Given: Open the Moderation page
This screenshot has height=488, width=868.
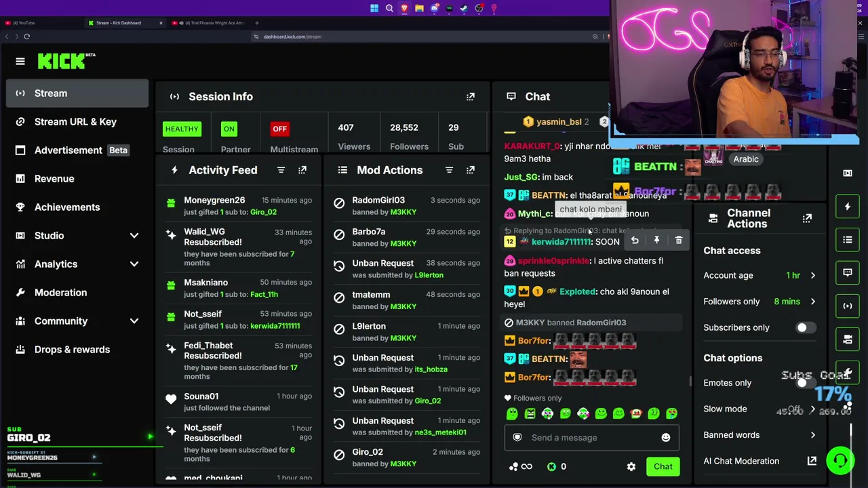Looking at the screenshot, I should click(x=77, y=293).
